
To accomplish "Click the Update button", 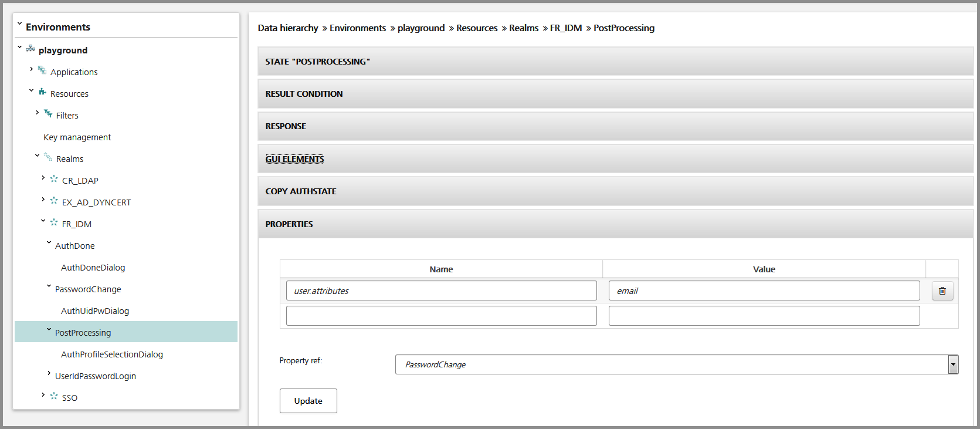I will 308,401.
